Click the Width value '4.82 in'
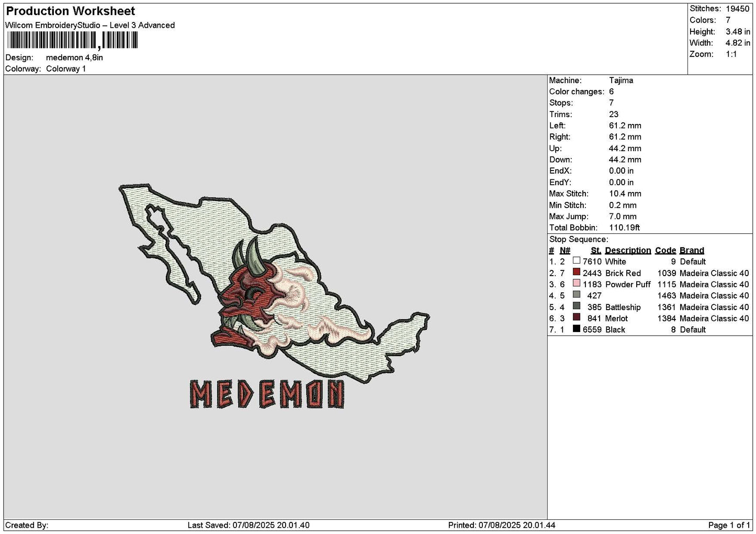 [x=738, y=43]
